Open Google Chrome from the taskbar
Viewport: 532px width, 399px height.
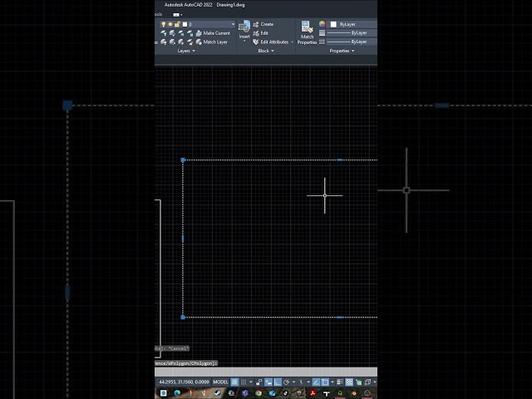[x=259, y=393]
